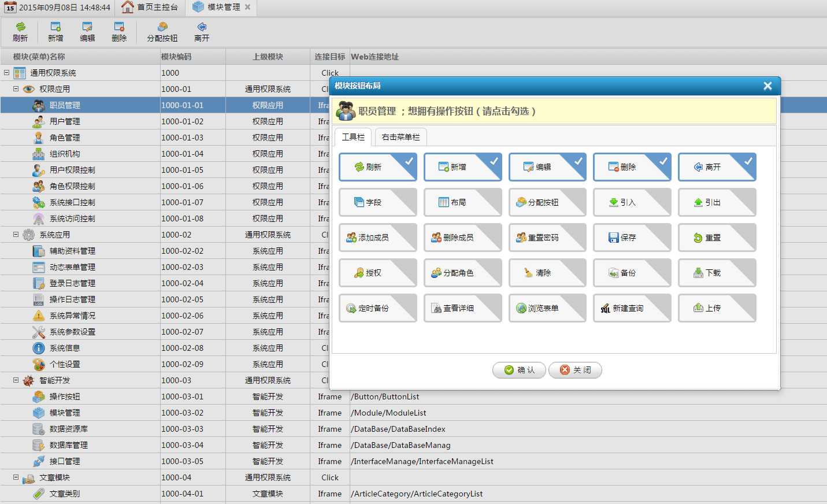
Task: Click the calendar date icon at top-left
Action: [x=10, y=7]
